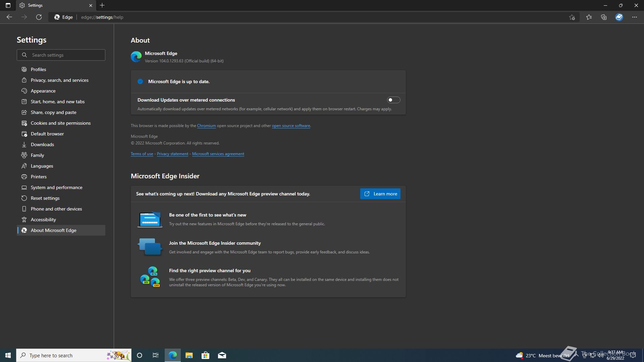Open Settings and more ellipsis menu
The height and width of the screenshot is (362, 644).
635,17
